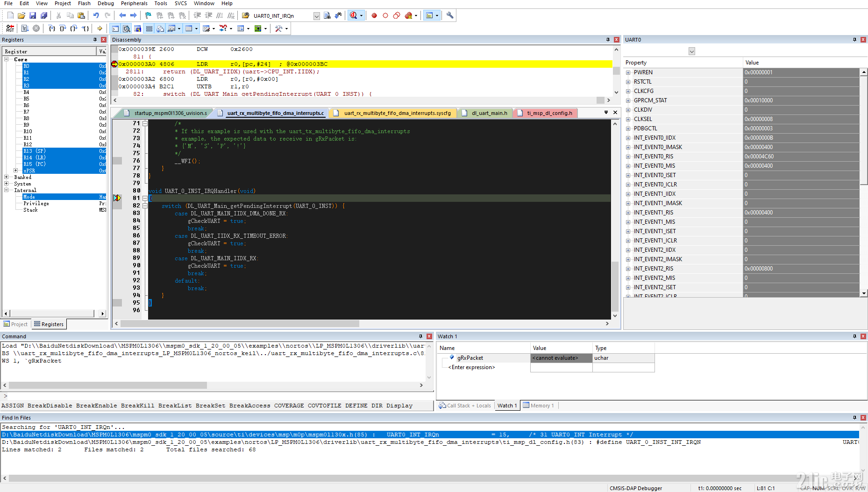Toggle auto-hide pin on Watch 1 panel
This screenshot has height=492, width=868.
point(854,336)
